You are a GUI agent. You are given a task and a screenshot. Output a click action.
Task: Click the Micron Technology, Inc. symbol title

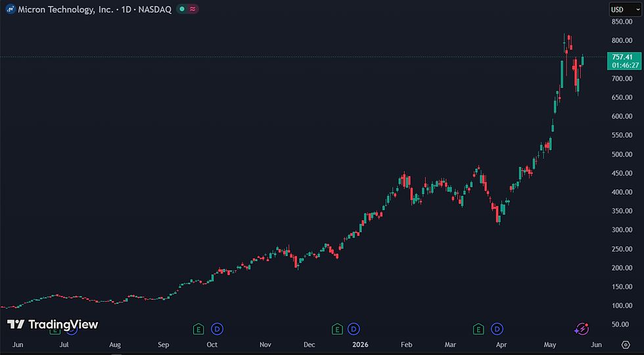pos(65,9)
